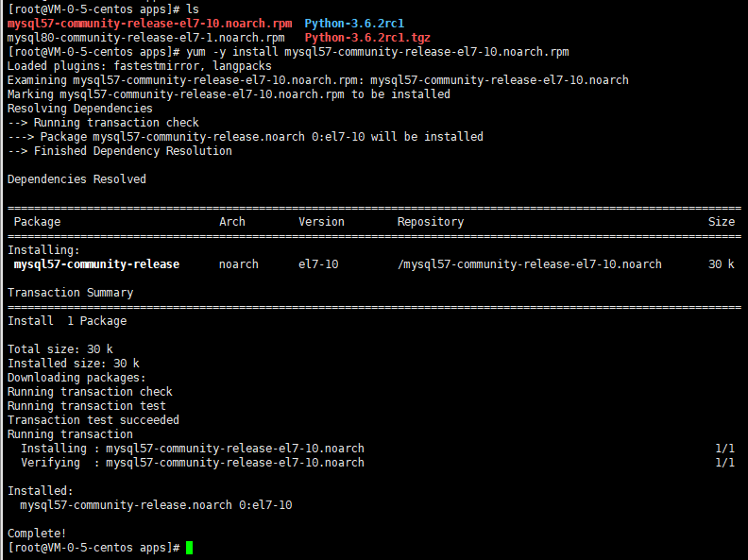This screenshot has height=560, width=748.
Task: Click '--> Running transaction check' line
Action: (x=103, y=123)
